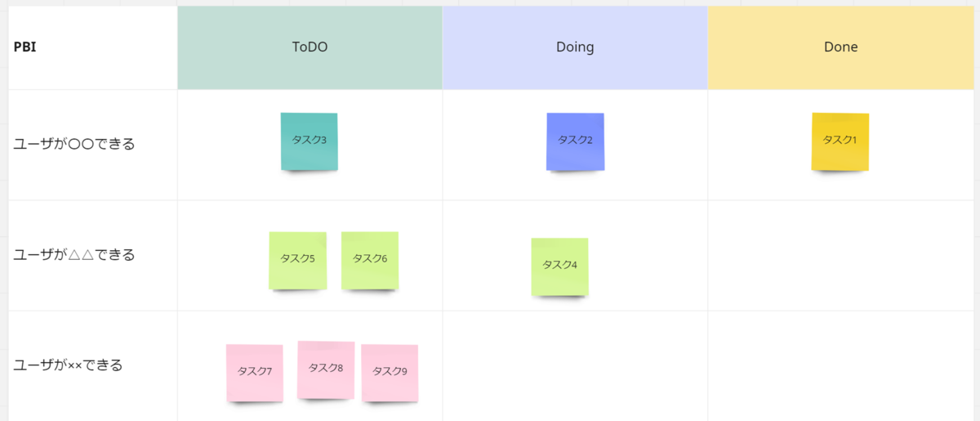
Task: Click empty Done cell in ×× row
Action: click(x=841, y=365)
